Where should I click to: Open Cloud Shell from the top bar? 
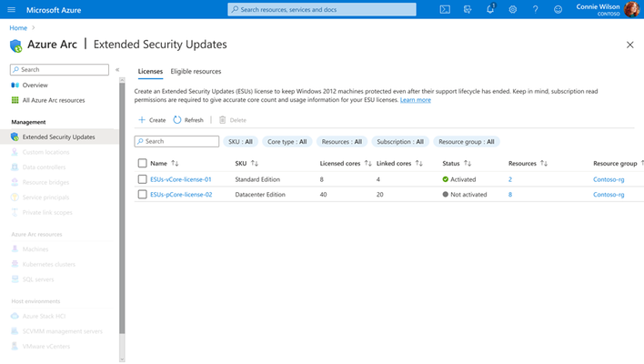[x=445, y=9]
